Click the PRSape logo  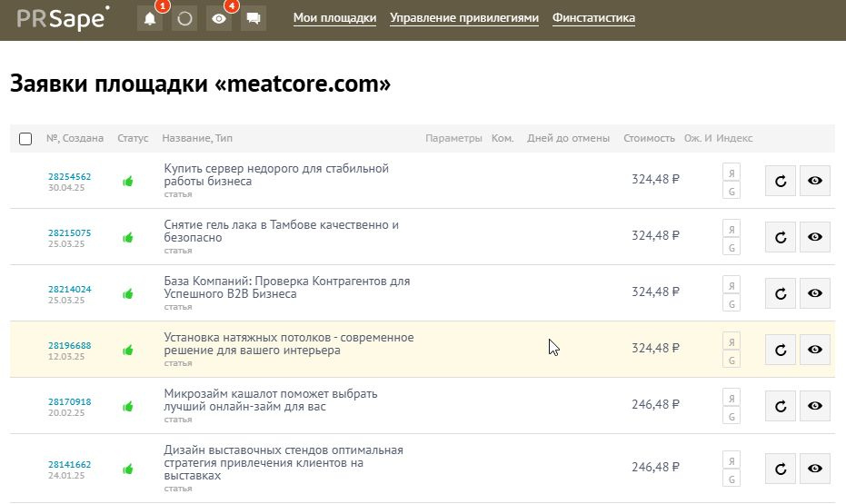tap(62, 18)
